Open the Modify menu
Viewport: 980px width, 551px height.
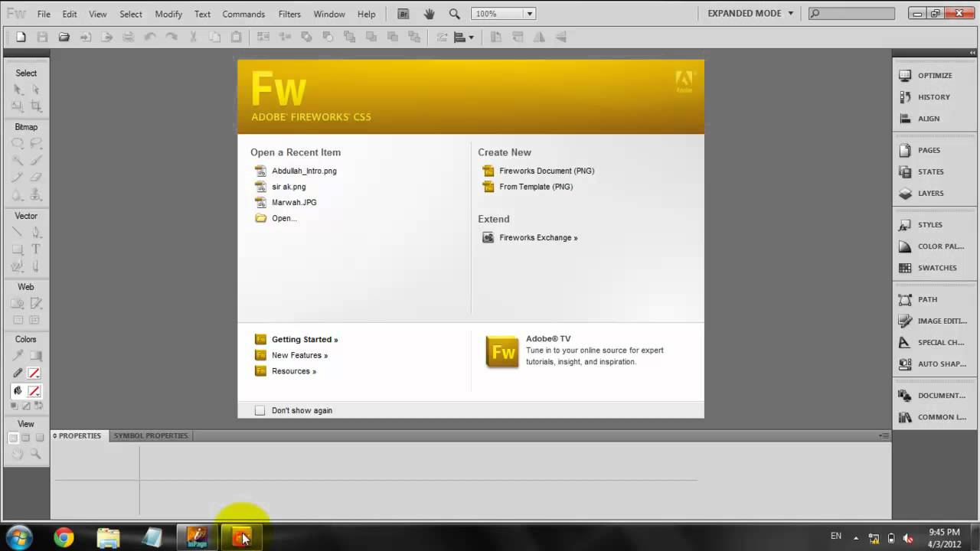(x=168, y=14)
